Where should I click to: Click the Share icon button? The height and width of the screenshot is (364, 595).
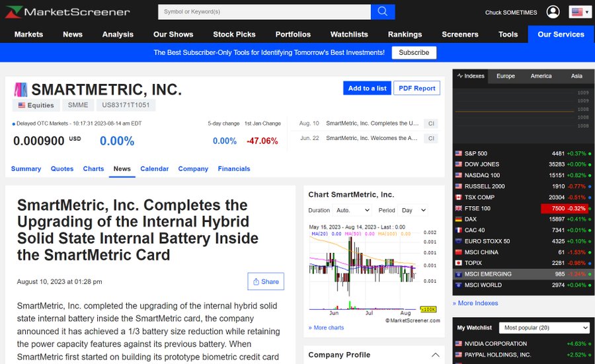click(x=266, y=281)
